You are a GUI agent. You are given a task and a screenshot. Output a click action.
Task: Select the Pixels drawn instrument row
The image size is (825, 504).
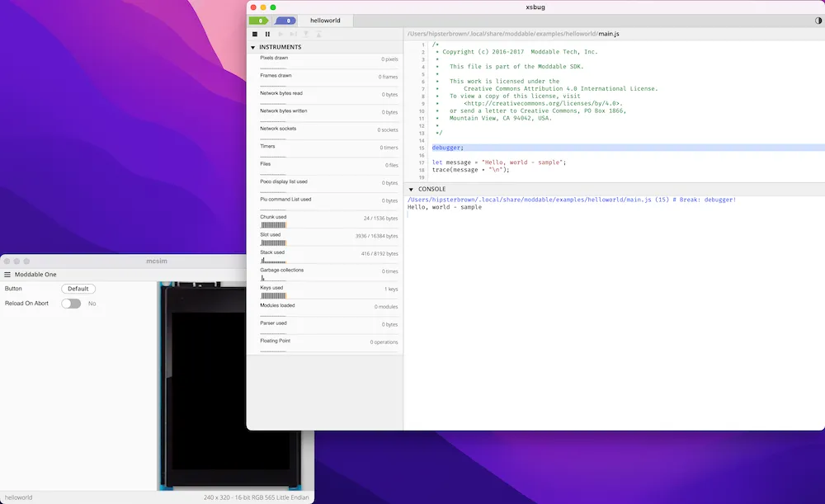click(289, 59)
